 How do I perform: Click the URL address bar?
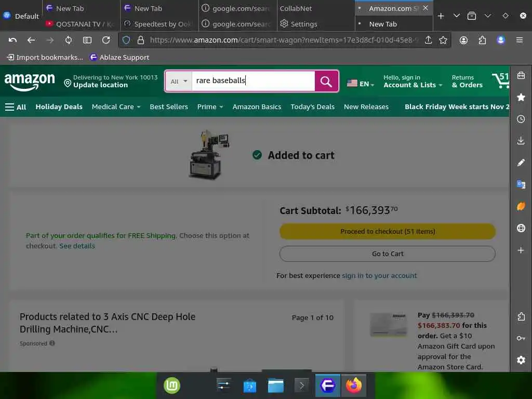[x=284, y=40]
